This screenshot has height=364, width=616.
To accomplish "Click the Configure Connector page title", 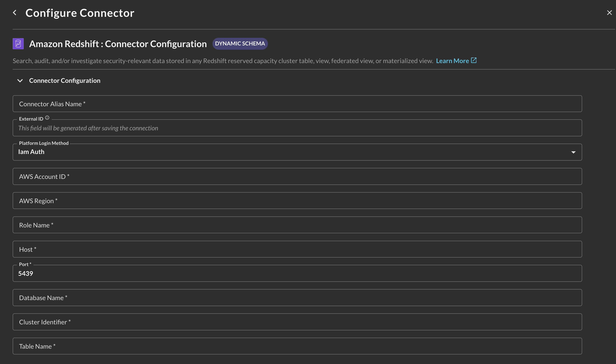I will click(x=80, y=13).
